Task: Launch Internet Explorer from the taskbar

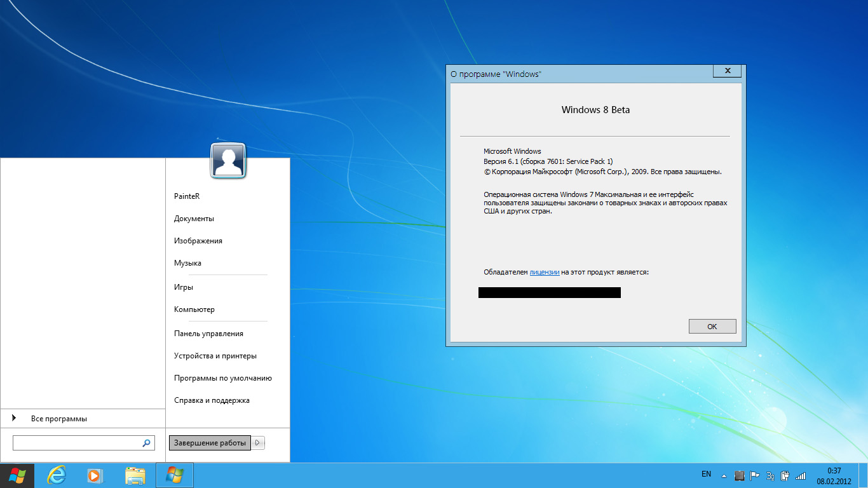Action: pos(57,475)
